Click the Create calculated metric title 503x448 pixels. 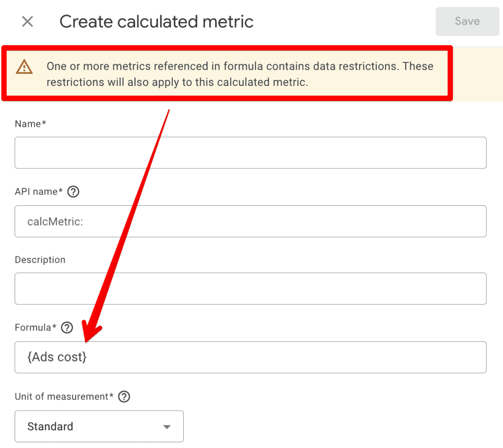[156, 22]
